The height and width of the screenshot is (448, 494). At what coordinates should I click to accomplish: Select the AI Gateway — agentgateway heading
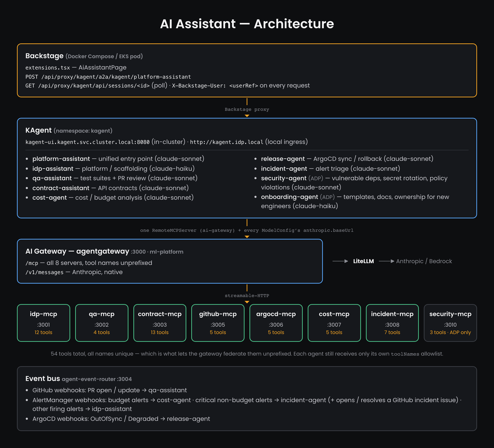77,251
